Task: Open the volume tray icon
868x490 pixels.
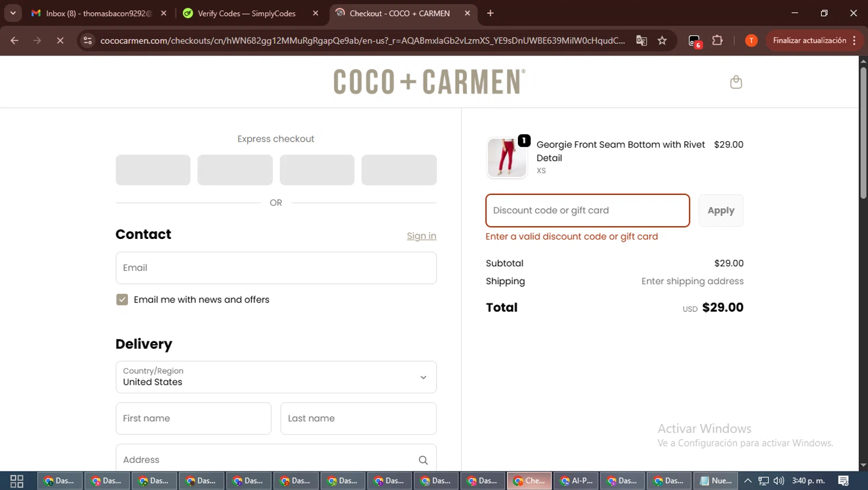Action: pyautogui.click(x=779, y=481)
